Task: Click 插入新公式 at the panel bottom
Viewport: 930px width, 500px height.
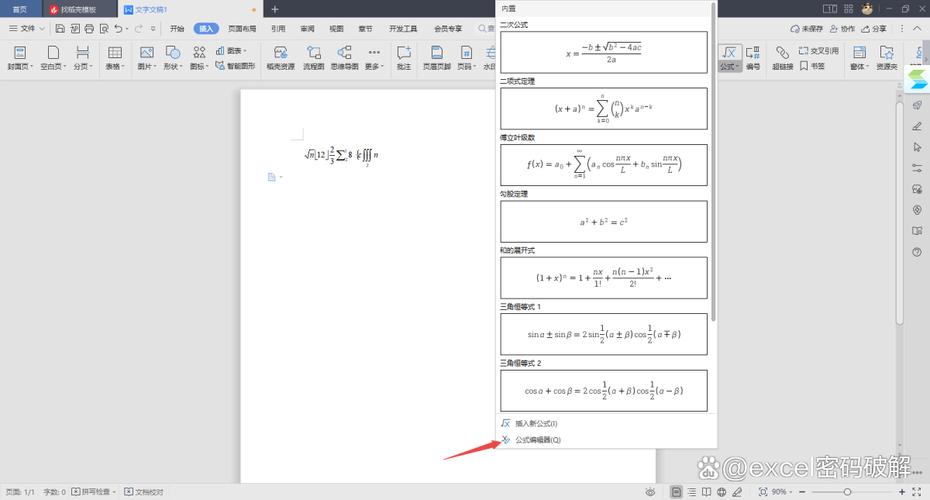Action: 536,424
